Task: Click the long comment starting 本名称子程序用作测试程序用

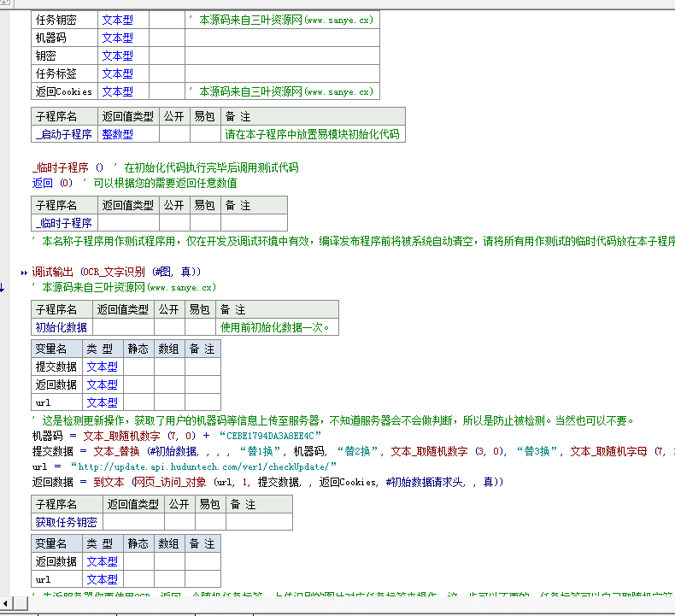Action: pyautogui.click(x=353, y=241)
